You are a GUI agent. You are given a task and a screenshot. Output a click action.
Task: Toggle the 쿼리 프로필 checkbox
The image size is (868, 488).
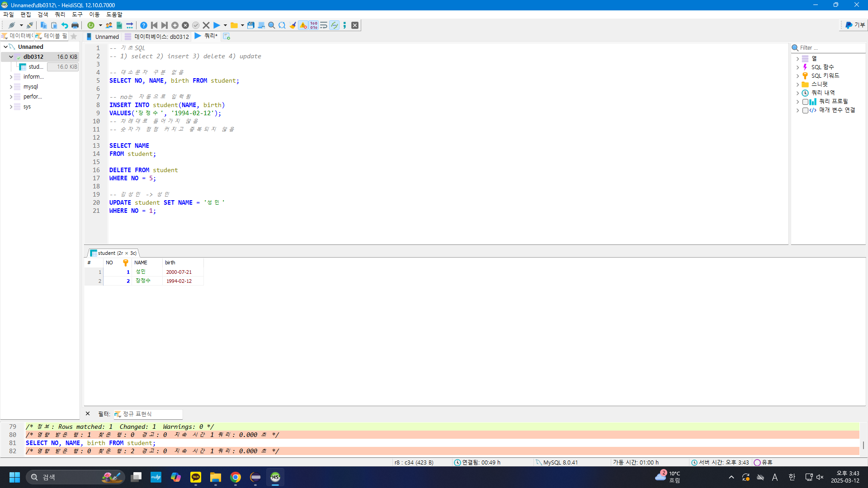805,102
